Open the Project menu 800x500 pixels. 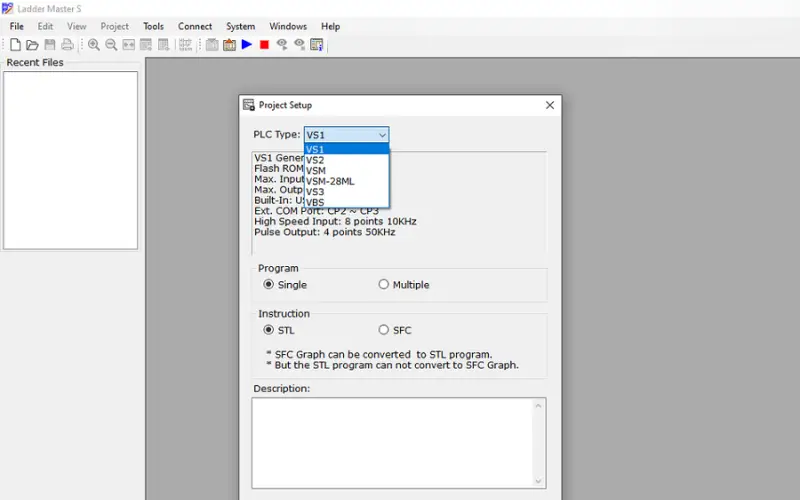point(115,26)
